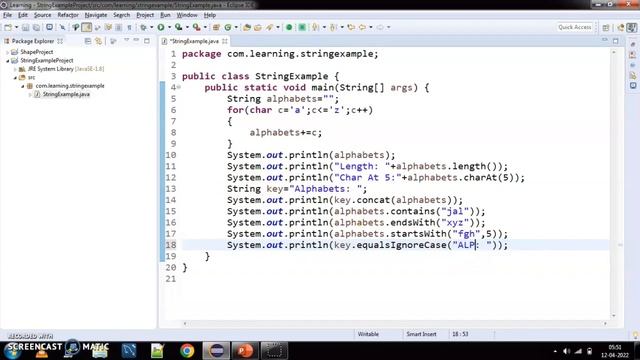Minimize the Package Explorer panel
Image resolution: width=640 pixels, height=360 pixels.
tap(136, 40)
